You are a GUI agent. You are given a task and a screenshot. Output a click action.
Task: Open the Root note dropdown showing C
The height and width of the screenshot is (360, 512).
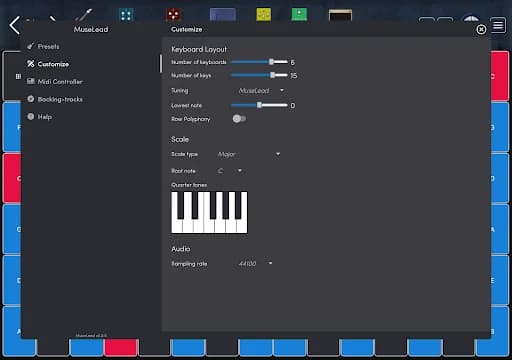tap(230, 171)
